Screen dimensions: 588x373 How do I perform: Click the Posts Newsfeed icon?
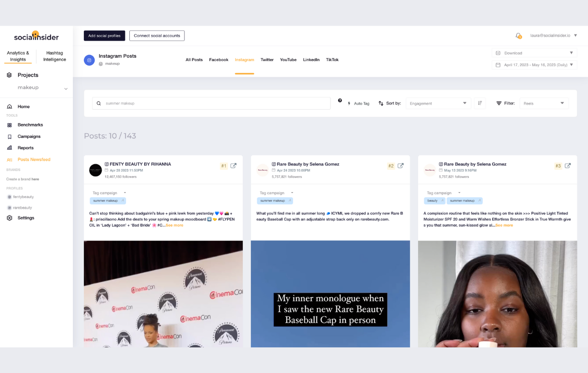(9, 159)
